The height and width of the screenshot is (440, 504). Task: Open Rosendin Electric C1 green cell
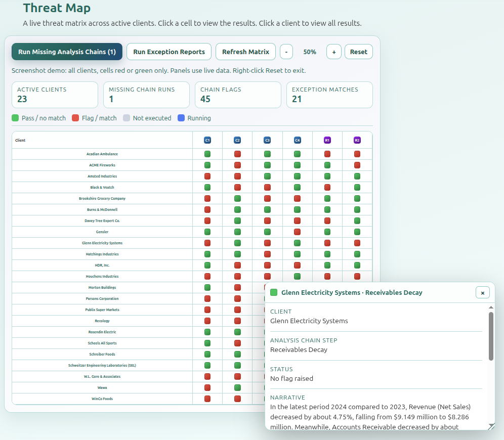click(207, 332)
